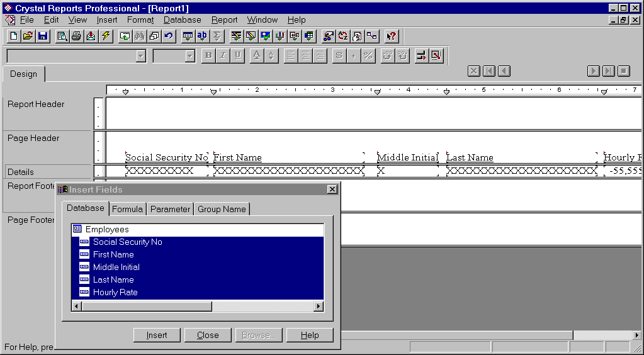Refresh report data with the lightning bolt icon
Image resolution: width=644 pixels, height=355 pixels.
click(x=106, y=36)
